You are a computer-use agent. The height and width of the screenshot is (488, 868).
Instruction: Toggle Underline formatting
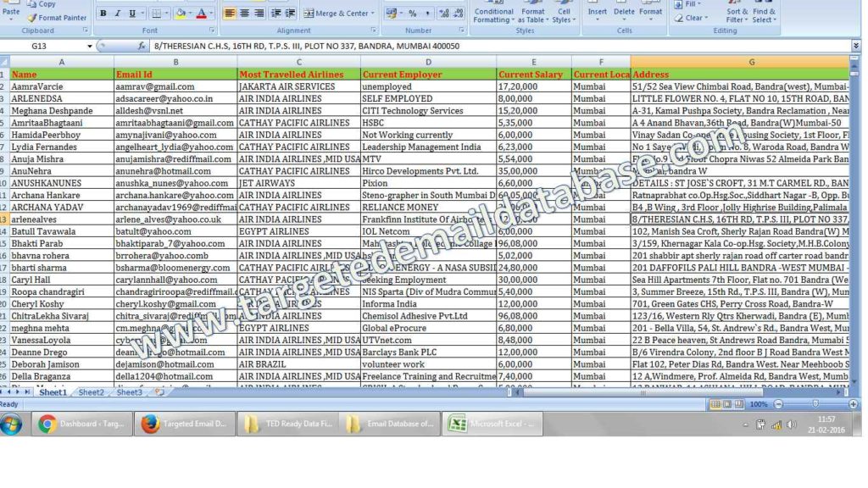click(131, 14)
